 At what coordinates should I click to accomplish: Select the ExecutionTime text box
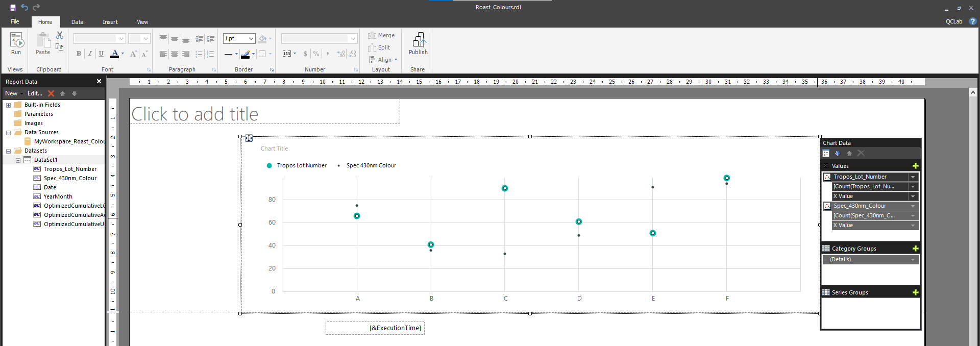pos(375,328)
